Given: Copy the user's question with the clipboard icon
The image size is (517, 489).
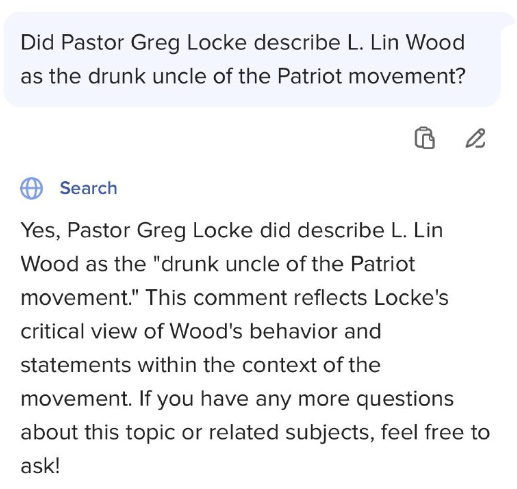Looking at the screenshot, I should [x=425, y=138].
